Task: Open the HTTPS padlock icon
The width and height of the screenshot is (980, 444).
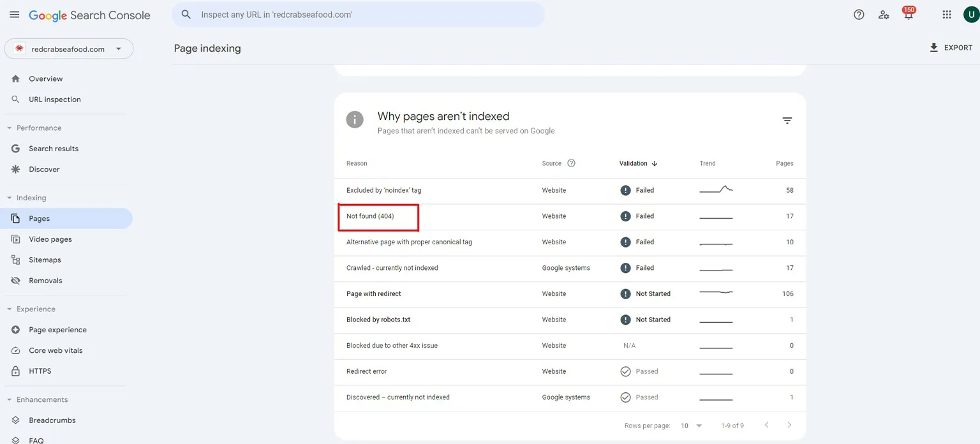Action: click(x=15, y=371)
